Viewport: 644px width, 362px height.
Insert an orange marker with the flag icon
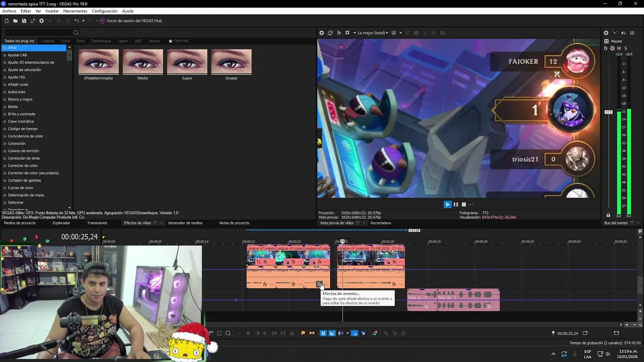[x=303, y=333]
